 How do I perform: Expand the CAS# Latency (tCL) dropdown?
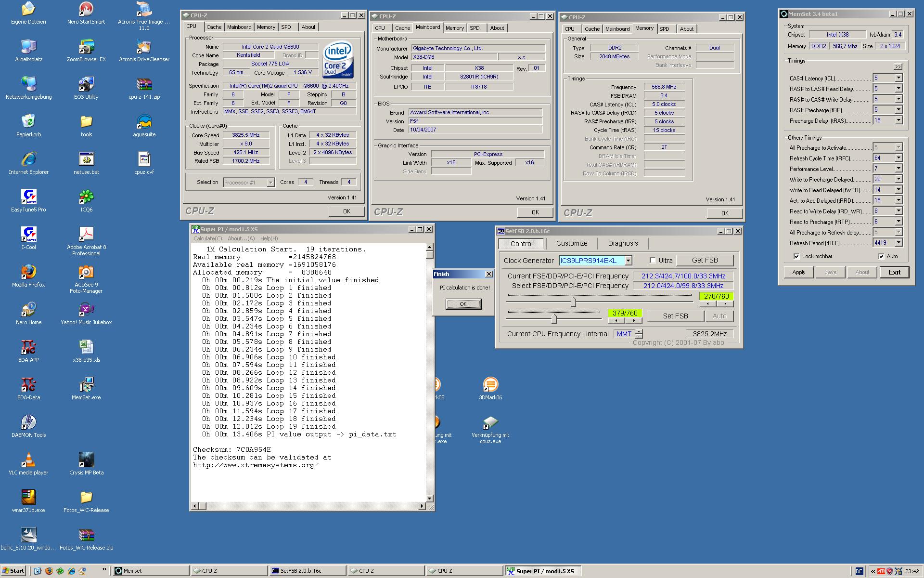pos(898,78)
